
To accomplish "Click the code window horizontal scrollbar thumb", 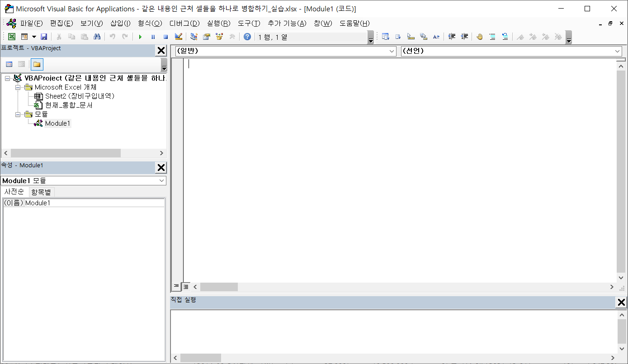I will click(x=219, y=287).
